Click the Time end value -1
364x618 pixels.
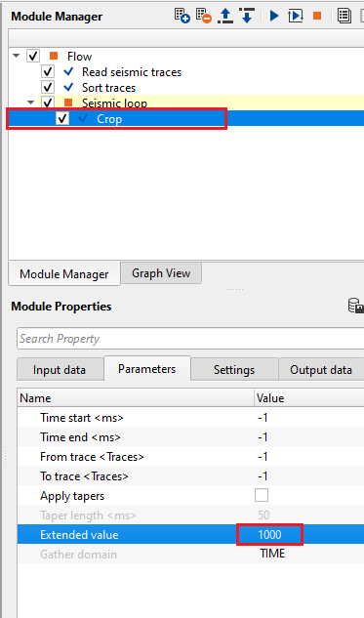coord(263,436)
